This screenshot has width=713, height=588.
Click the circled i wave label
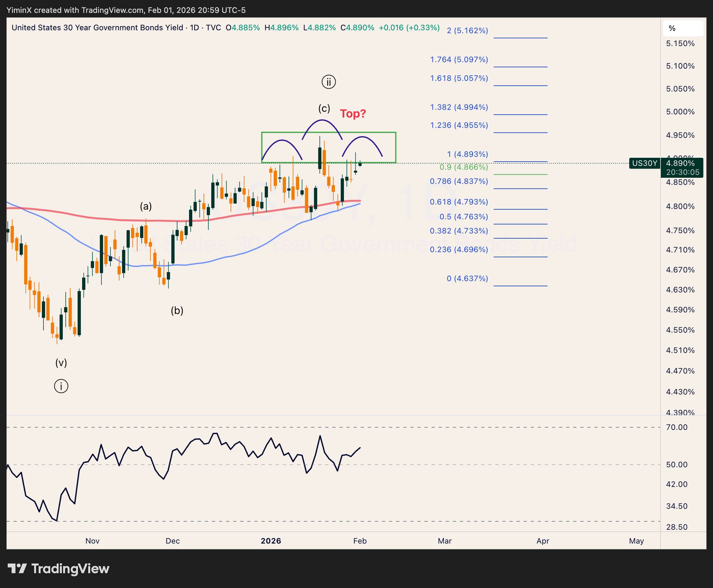61,386
